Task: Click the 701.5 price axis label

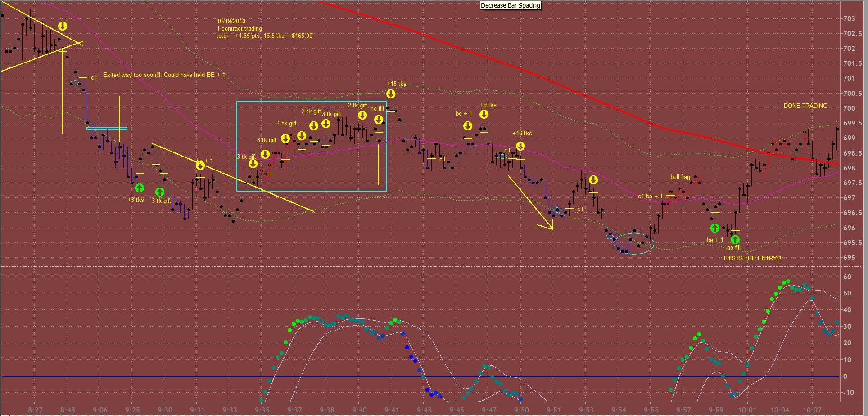Action: pyautogui.click(x=852, y=63)
